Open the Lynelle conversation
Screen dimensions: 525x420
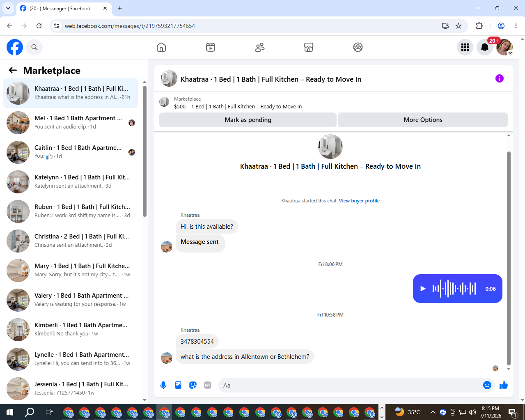tap(71, 359)
